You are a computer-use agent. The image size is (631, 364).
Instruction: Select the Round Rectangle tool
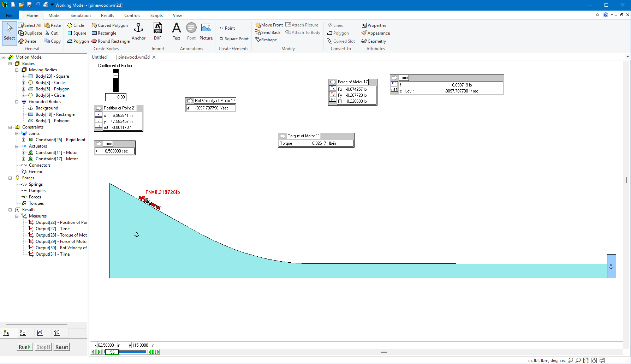(x=110, y=41)
